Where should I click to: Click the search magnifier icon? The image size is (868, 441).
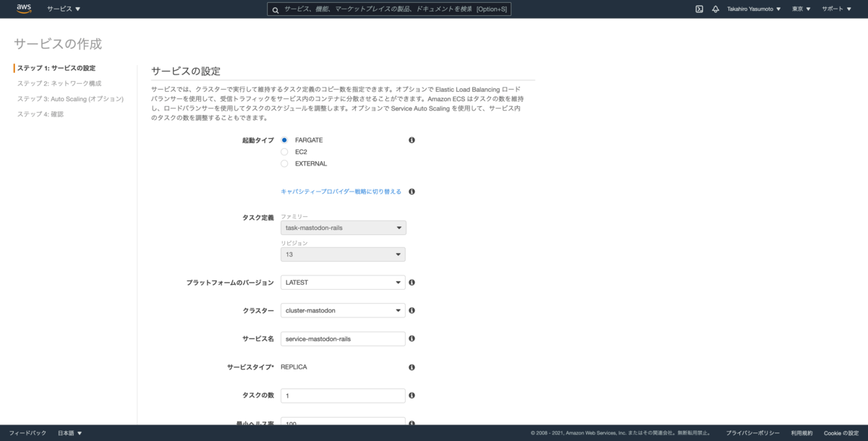coord(276,9)
